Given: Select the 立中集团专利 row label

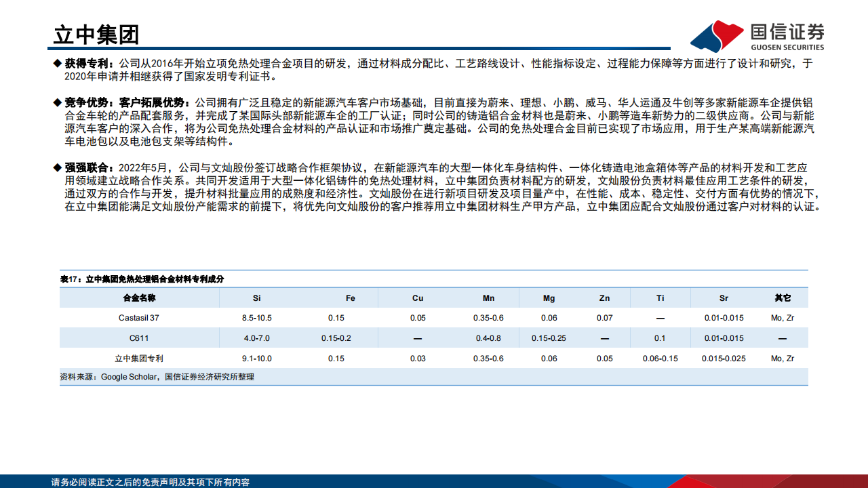Looking at the screenshot, I should click(139, 359).
